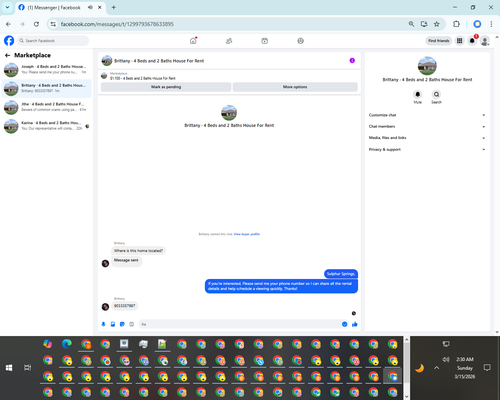Expand the Customize chat section
The width and height of the screenshot is (500, 400).
pyautogui.click(x=427, y=115)
